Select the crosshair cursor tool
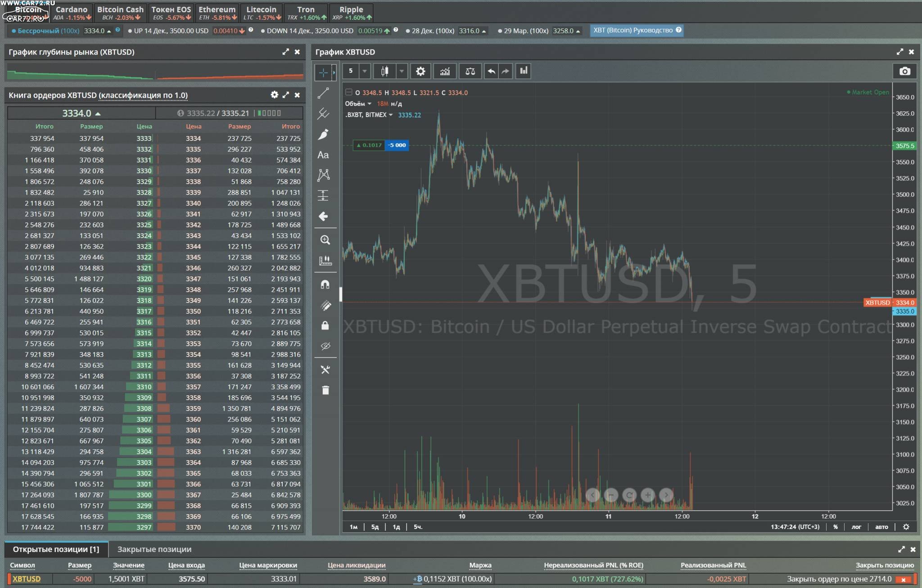This screenshot has width=922, height=588. pos(323,72)
